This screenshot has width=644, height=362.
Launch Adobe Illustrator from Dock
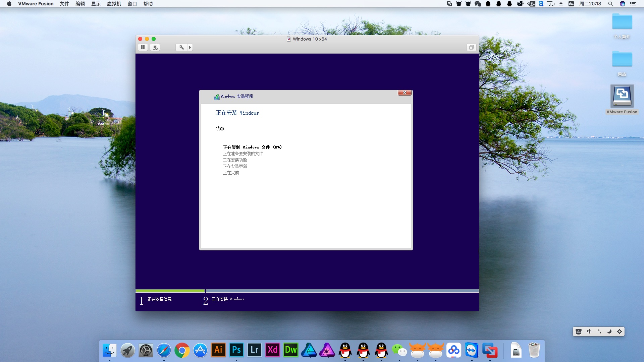(x=218, y=350)
